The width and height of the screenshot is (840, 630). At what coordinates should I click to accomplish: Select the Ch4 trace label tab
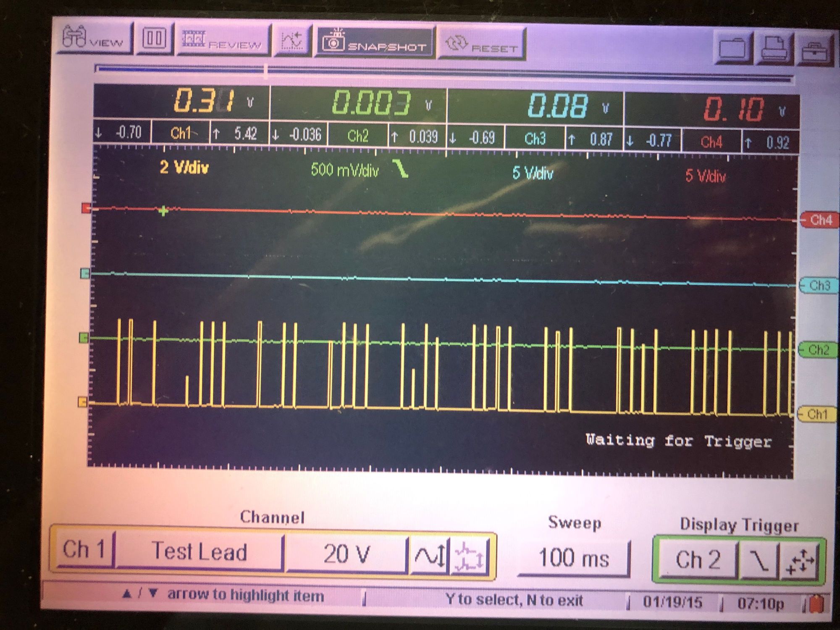[819, 220]
